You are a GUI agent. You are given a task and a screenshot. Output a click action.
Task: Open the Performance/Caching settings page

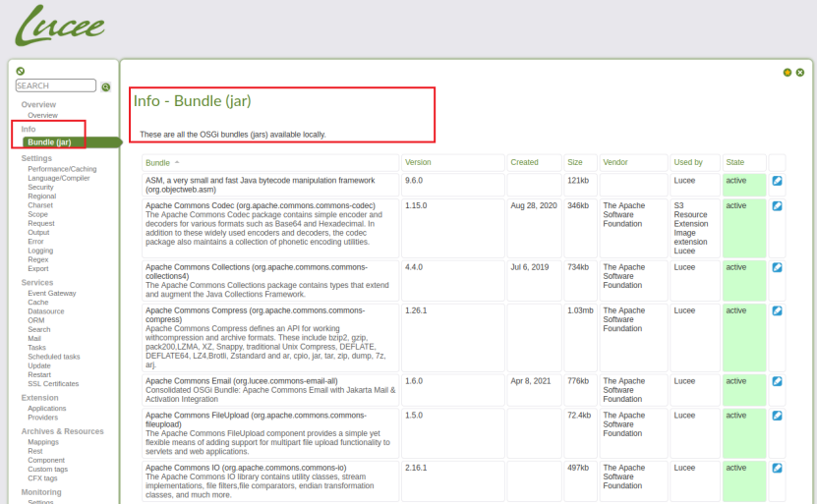click(x=62, y=169)
